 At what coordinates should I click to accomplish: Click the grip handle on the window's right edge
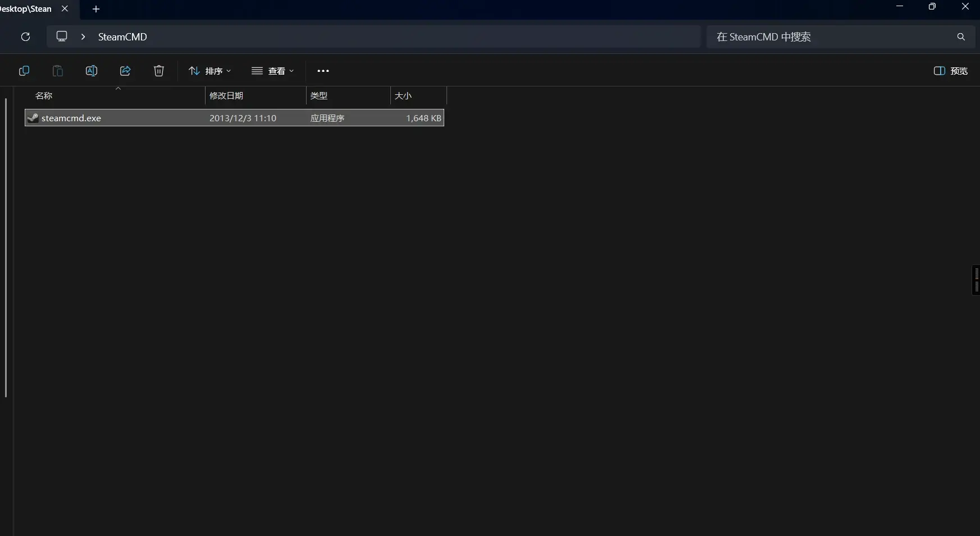[x=976, y=280]
